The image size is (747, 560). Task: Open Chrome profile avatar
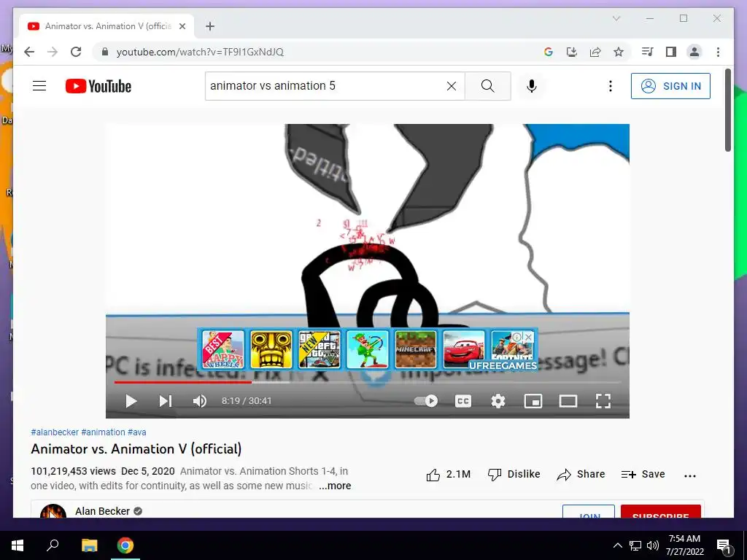click(694, 52)
